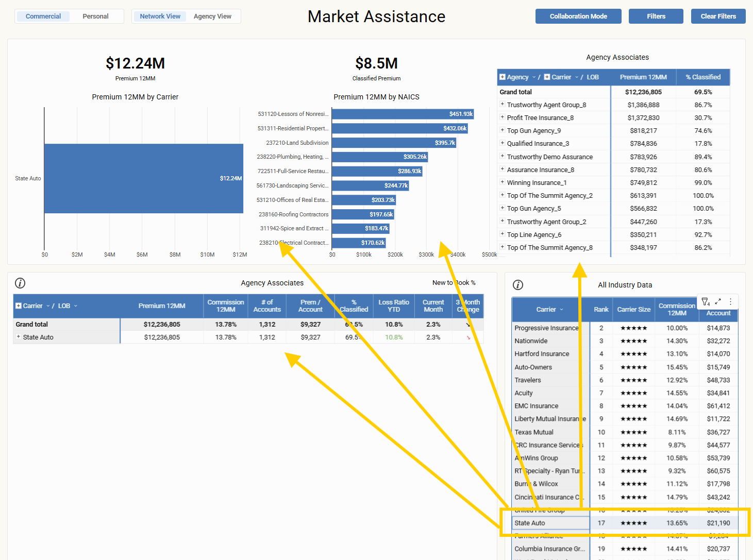Viewport: 753px width, 560px height.
Task: Select Network View tab
Action: tap(160, 16)
